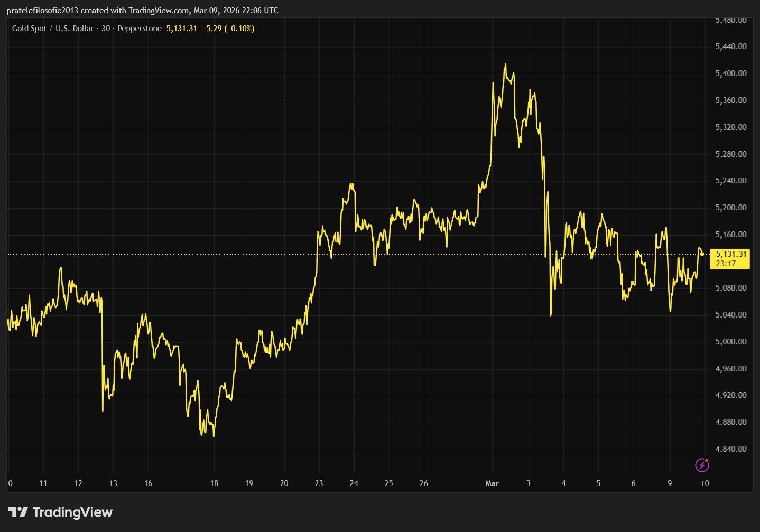
Task: Click the 30 interval label in chart legend
Action: pos(106,29)
